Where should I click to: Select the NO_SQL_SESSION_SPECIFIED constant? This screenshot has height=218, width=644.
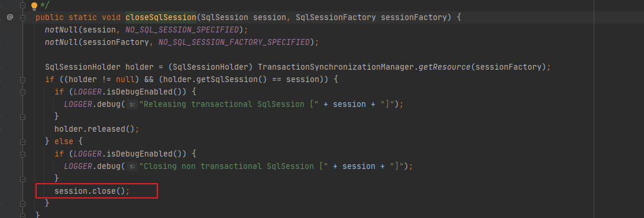(x=182, y=30)
